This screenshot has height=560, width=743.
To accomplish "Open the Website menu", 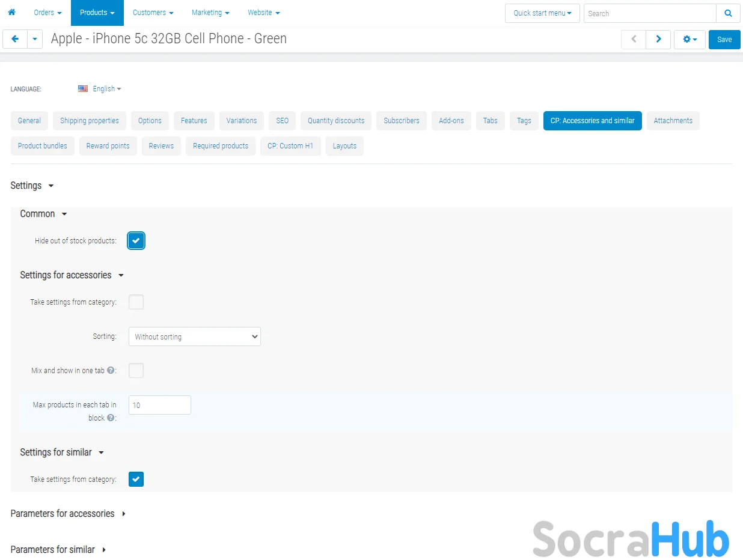I will pos(264,13).
